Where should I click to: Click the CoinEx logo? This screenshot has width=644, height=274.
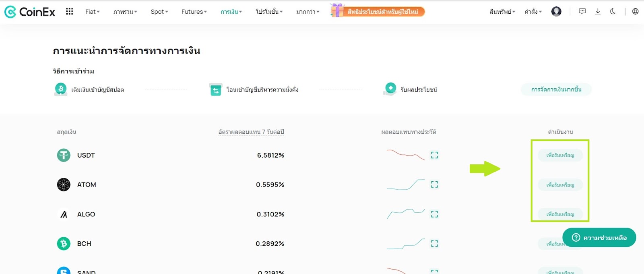click(30, 12)
